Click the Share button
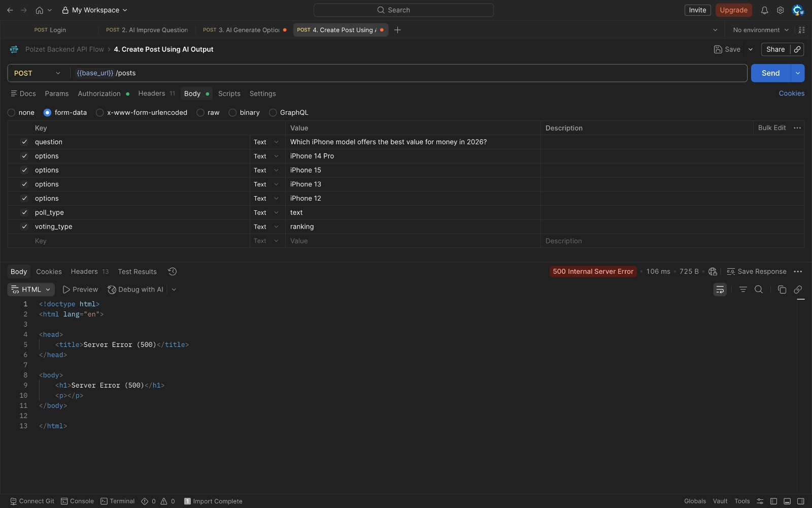 775,49
